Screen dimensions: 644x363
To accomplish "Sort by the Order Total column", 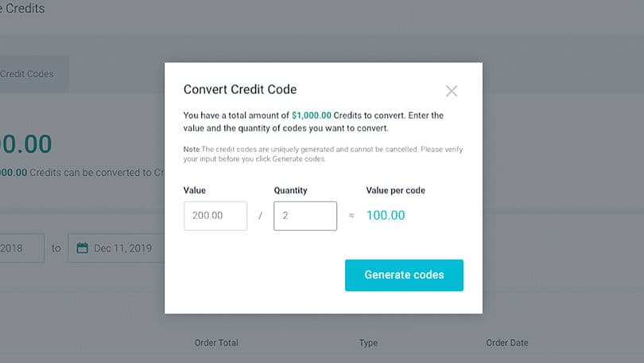I will (x=216, y=343).
